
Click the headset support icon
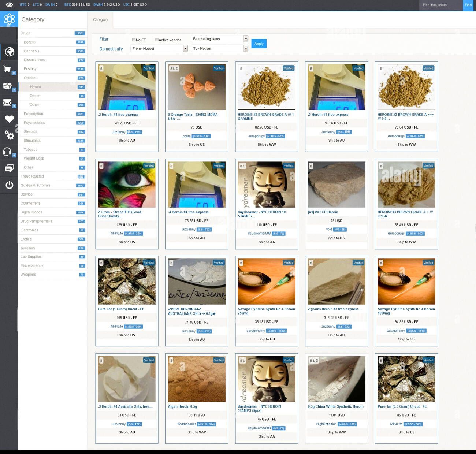point(7,151)
